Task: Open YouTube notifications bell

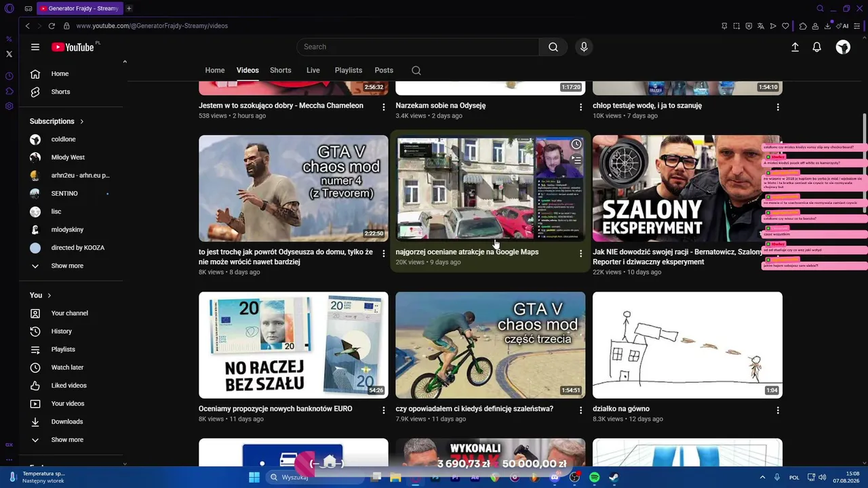Action: click(817, 47)
